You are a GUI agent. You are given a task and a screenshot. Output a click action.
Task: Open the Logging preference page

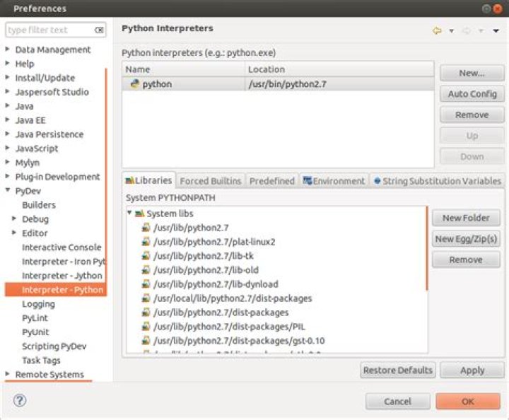pos(38,304)
